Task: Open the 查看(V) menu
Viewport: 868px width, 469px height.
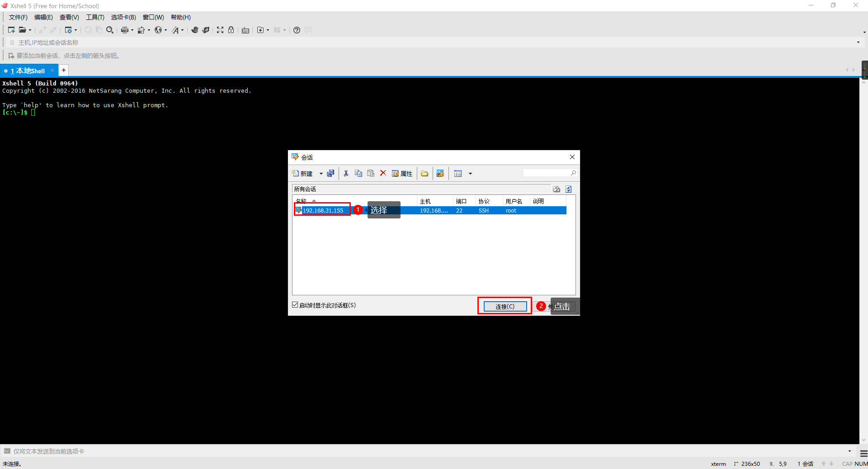Action: click(69, 17)
